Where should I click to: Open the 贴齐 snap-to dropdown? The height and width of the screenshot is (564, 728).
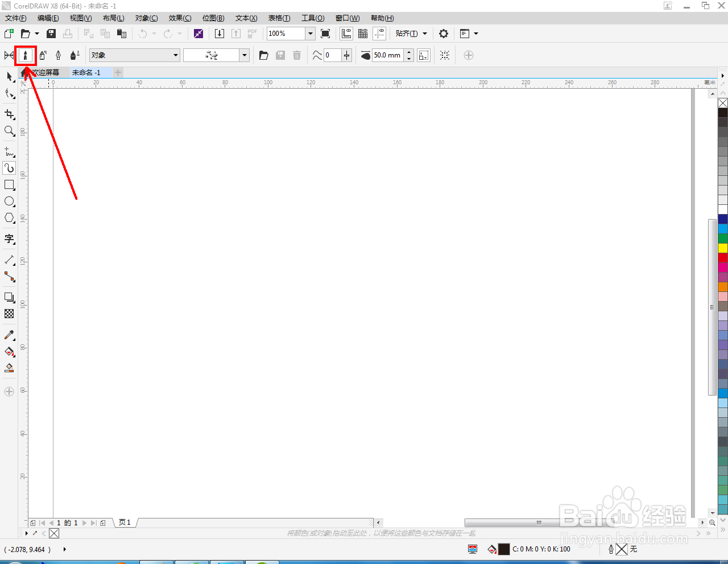[x=411, y=34]
